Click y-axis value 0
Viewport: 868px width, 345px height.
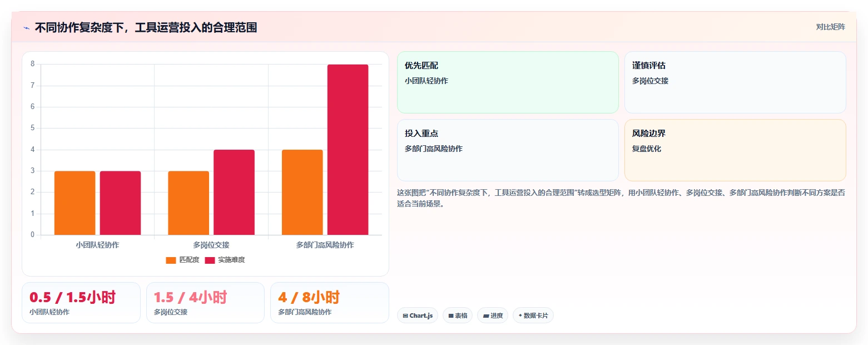pos(33,235)
